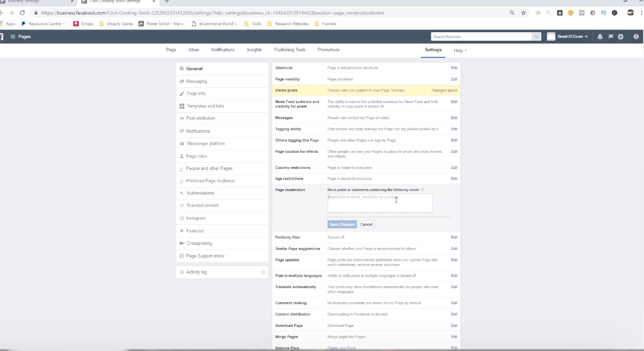This screenshot has width=644, height=351.
Task: Bookmark this page with the star icon
Action: [523, 13]
